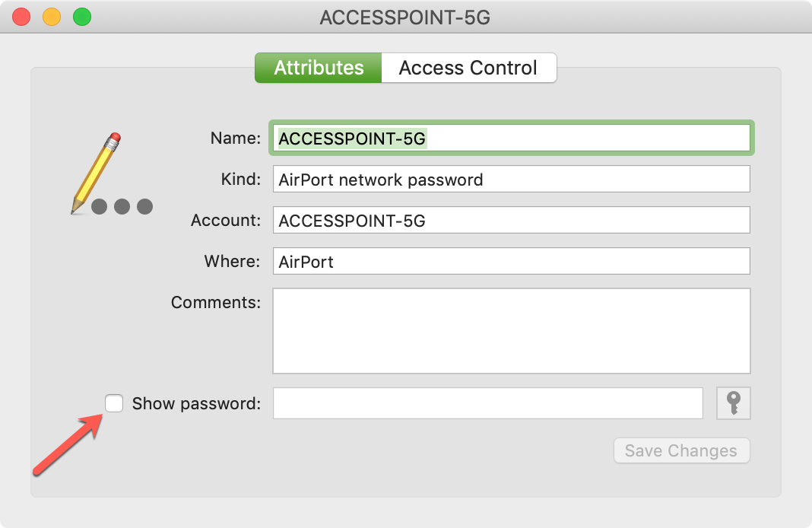
Task: Click into the Kind text field
Action: [512, 180]
